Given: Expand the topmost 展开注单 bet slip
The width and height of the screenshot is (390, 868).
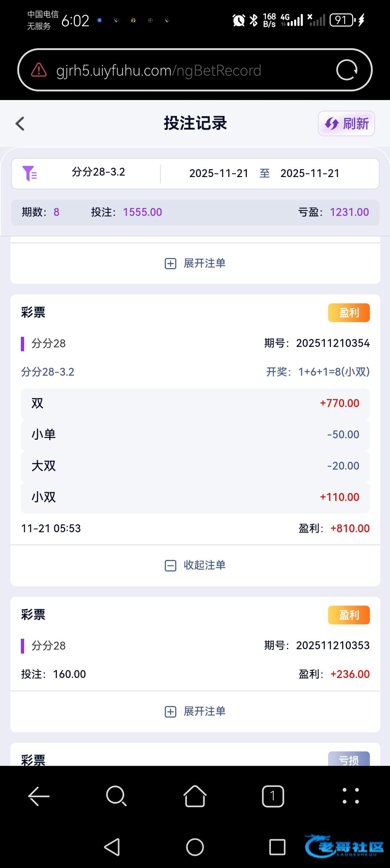Looking at the screenshot, I should click(x=195, y=263).
